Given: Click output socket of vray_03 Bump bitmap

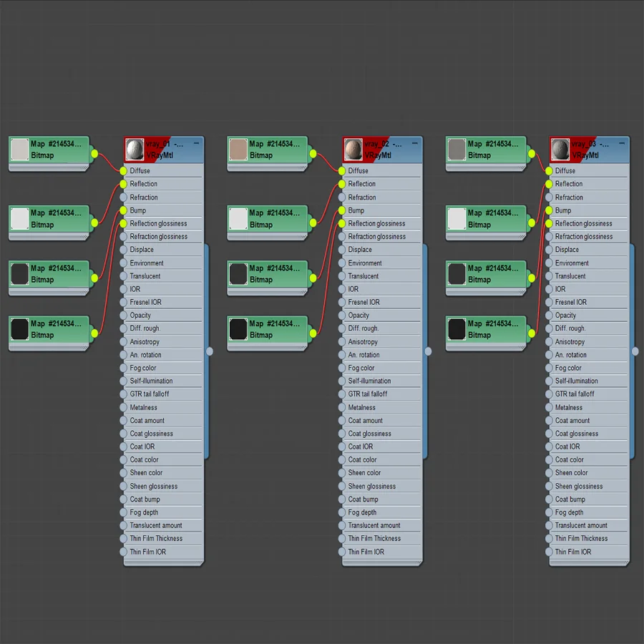Looking at the screenshot, I should [x=532, y=278].
